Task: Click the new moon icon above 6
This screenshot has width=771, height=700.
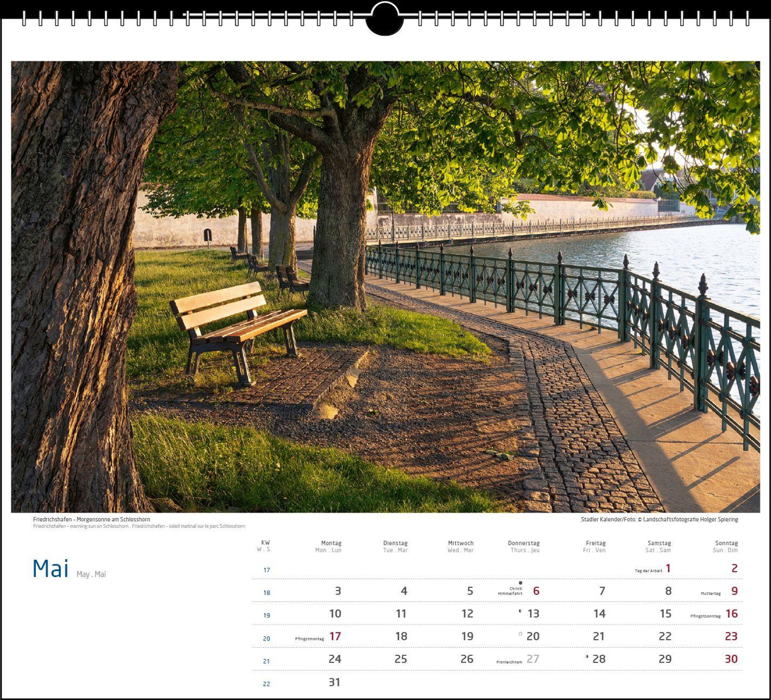Action: 520,583
